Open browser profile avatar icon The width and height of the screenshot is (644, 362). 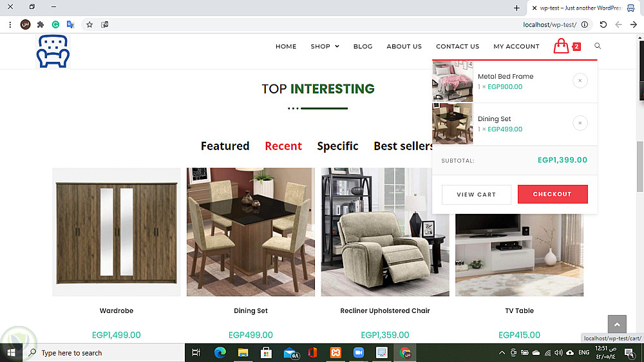click(x=26, y=24)
